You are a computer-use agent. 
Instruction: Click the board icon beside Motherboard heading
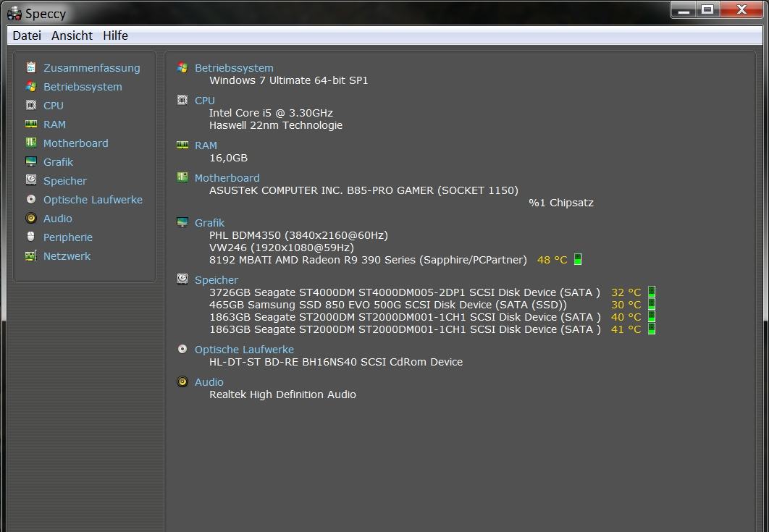(x=182, y=177)
